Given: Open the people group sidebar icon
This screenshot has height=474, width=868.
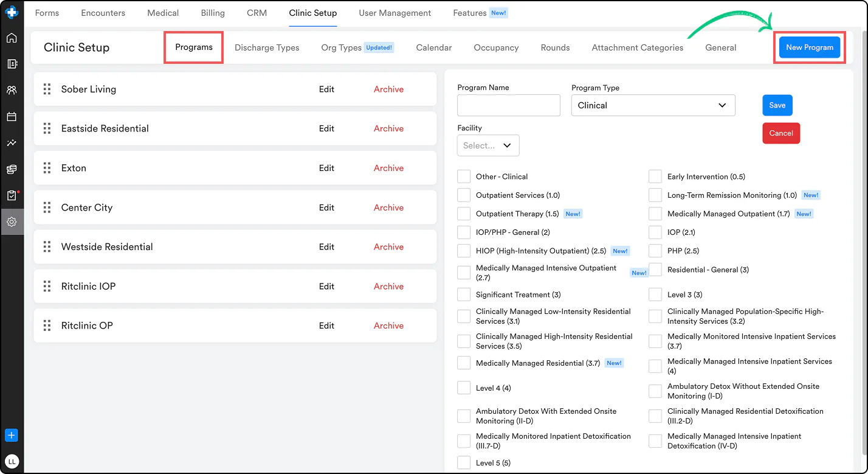Looking at the screenshot, I should pyautogui.click(x=12, y=90).
